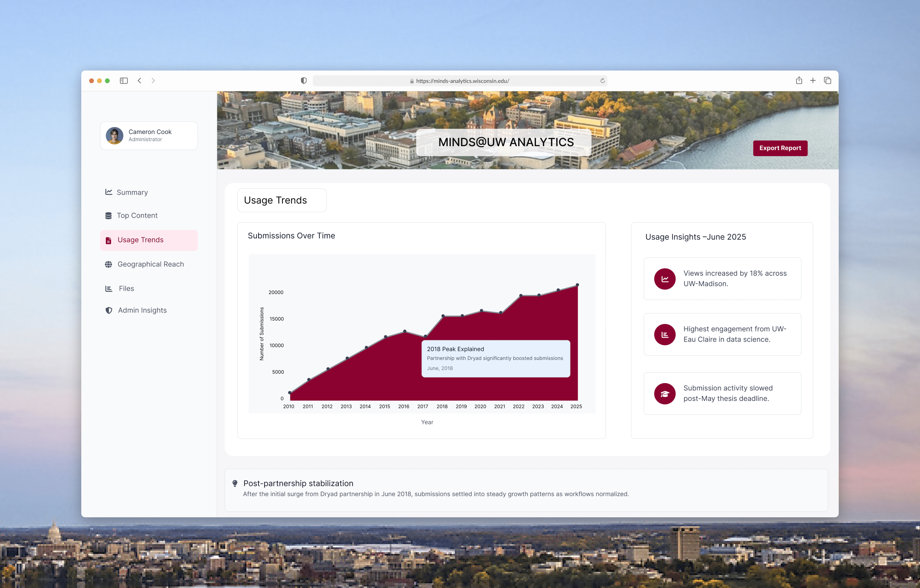The image size is (920, 588).
Task: Select Top Content in the sidebar
Action: coord(137,215)
